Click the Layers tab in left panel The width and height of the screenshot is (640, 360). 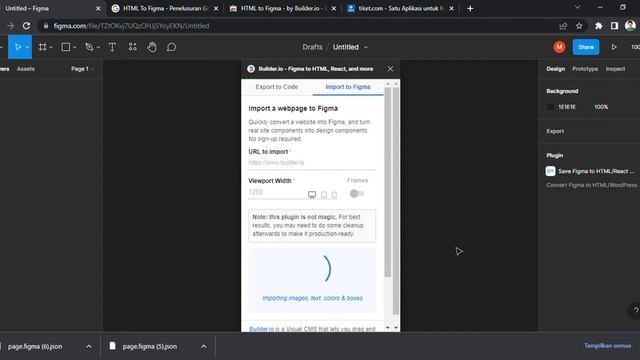coord(5,69)
